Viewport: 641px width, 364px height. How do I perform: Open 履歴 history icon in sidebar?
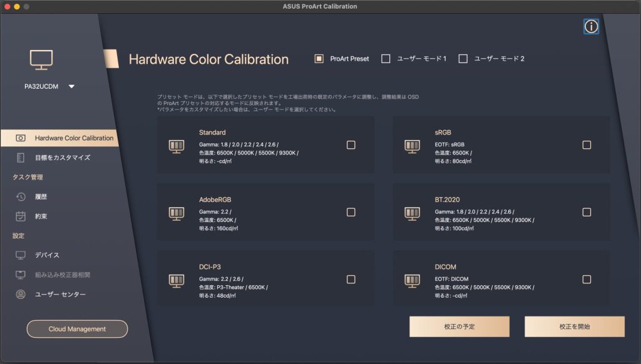(21, 197)
